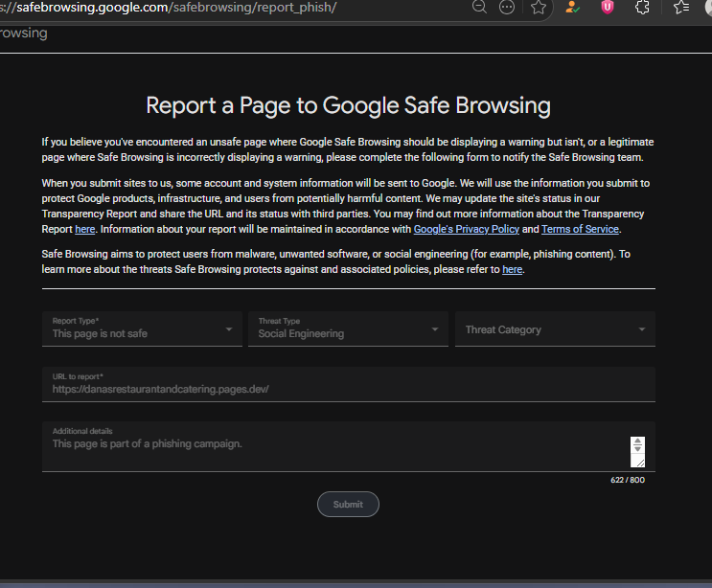Click the 'Report a Page to Google Safe Browsing' heading
This screenshot has width=712, height=588.
pos(348,105)
